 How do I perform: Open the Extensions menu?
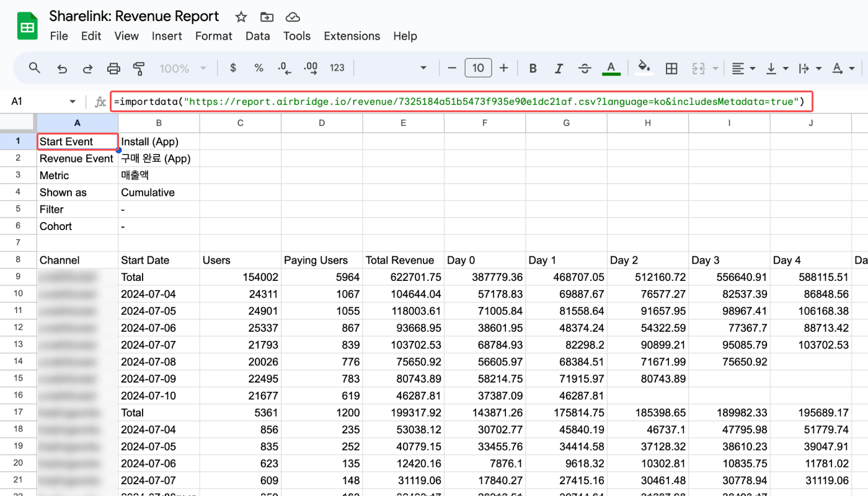coord(352,36)
